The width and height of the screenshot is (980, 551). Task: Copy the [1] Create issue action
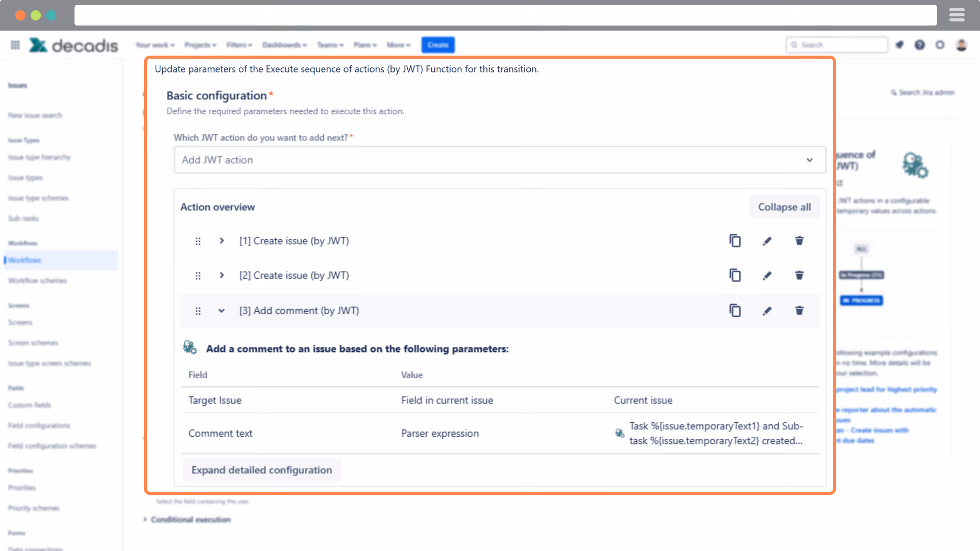point(735,241)
